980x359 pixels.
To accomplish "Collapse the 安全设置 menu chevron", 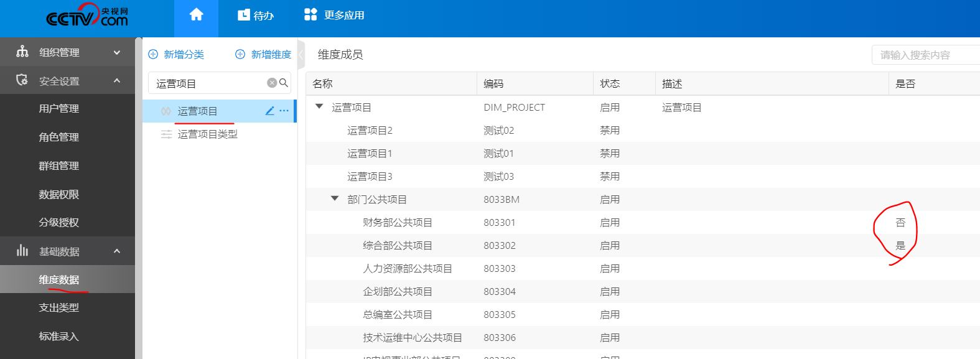I will [x=117, y=80].
